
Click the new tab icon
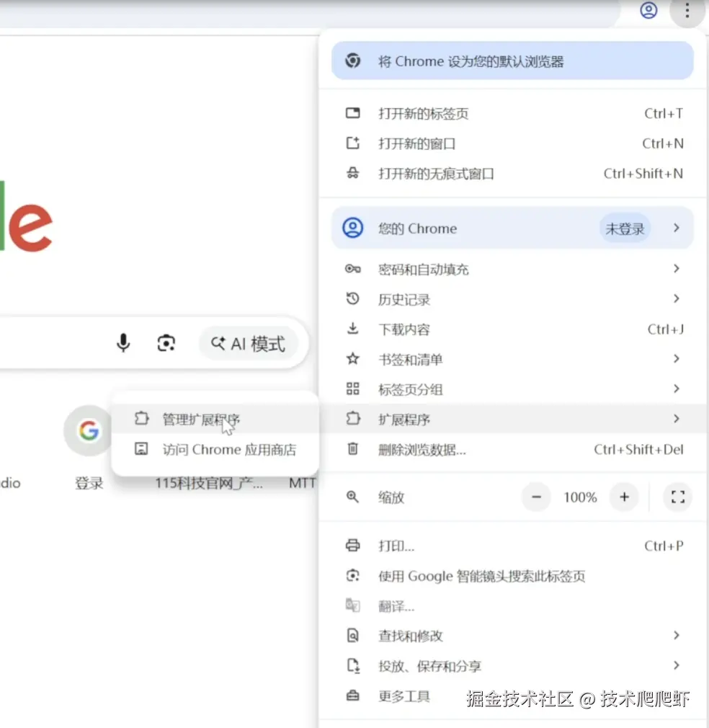coord(352,113)
